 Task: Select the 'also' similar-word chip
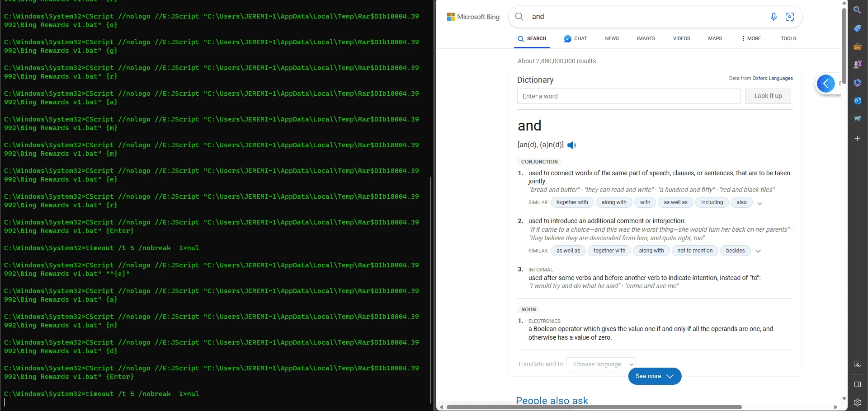741,202
